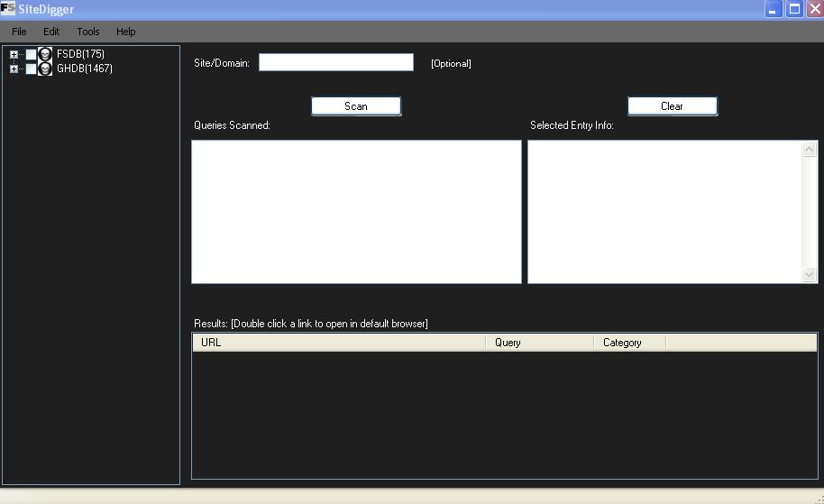Sort results by the URL column header
Viewport: 824px width, 504px height.
[338, 343]
